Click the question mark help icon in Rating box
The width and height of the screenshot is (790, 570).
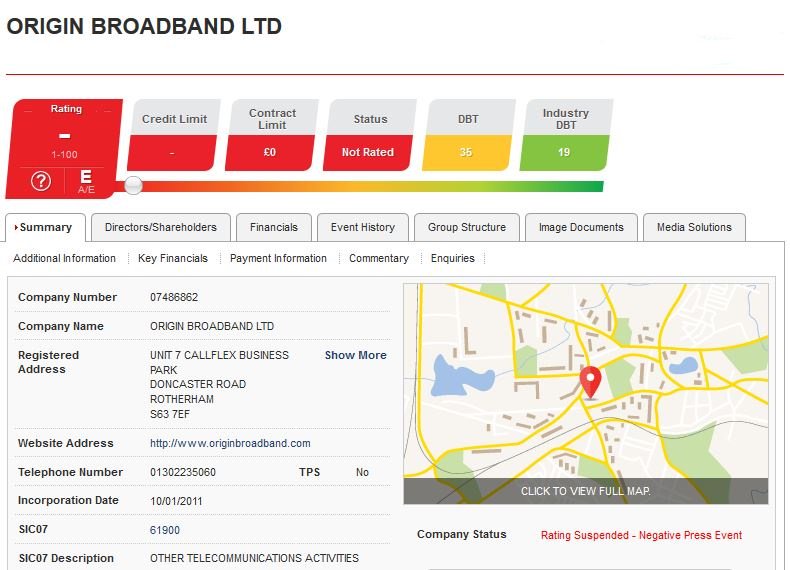[x=41, y=180]
